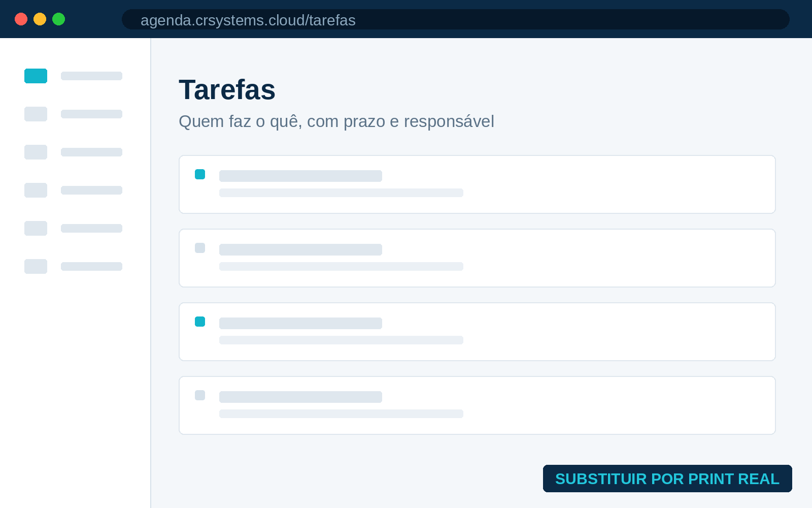
Task: Click the 'Quem faz o quê' subtitle
Action: click(x=336, y=122)
